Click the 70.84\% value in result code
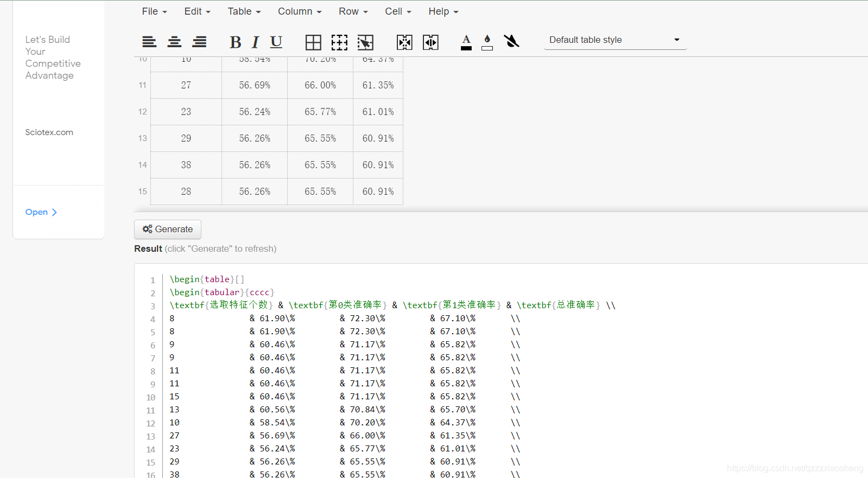The image size is (868, 478). [x=368, y=410]
